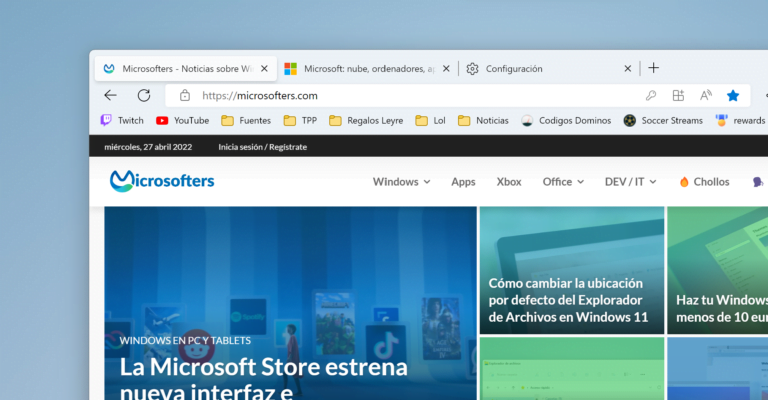Viewport: 768px width, 400px height.
Task: Close the Configuración tab
Action: [627, 69]
